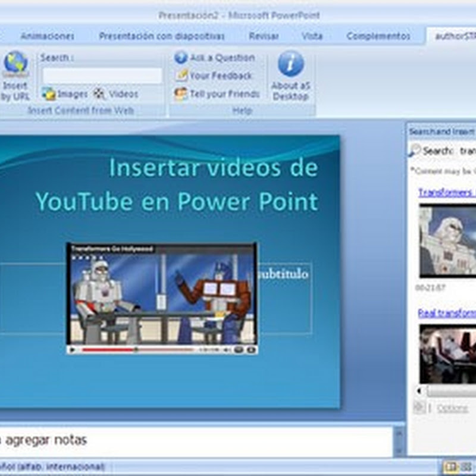Open the Revisar tab
The image size is (476, 476).
click(264, 36)
